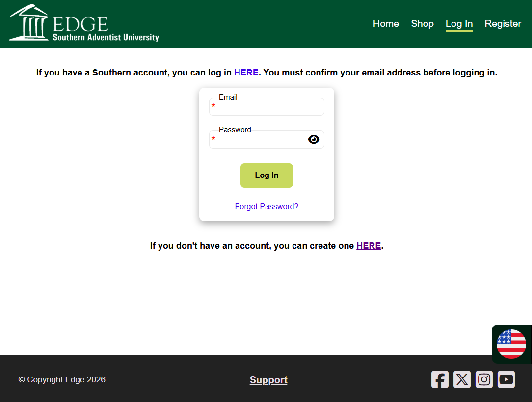Go to the Home menu item
Screen dimensions: 532x402
[386, 24]
